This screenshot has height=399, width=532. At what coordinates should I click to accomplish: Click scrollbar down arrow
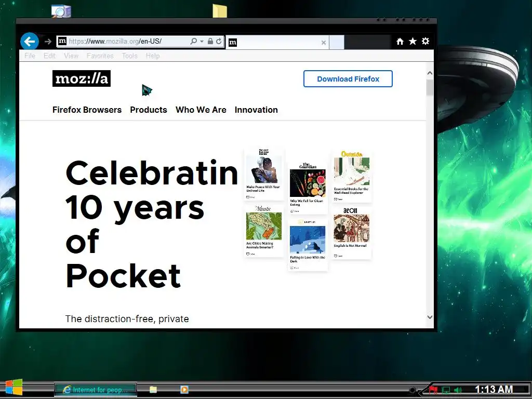point(430,317)
